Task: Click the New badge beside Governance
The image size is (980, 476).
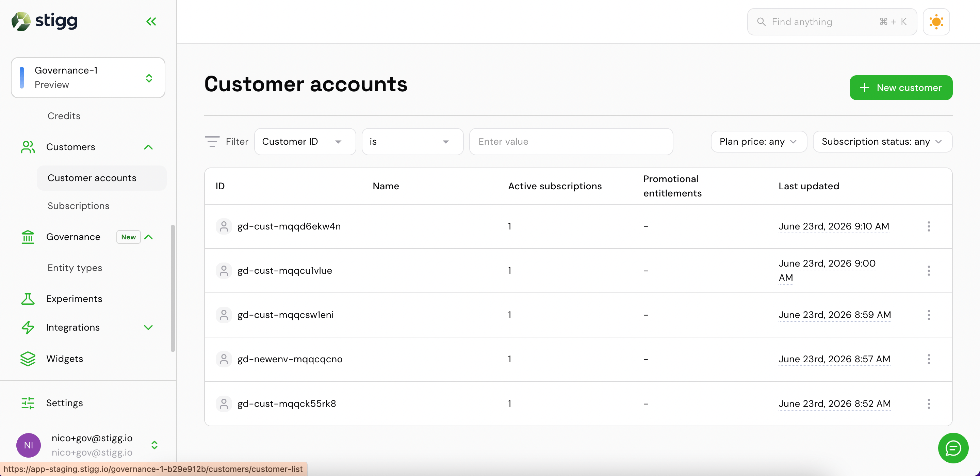Action: pos(129,237)
